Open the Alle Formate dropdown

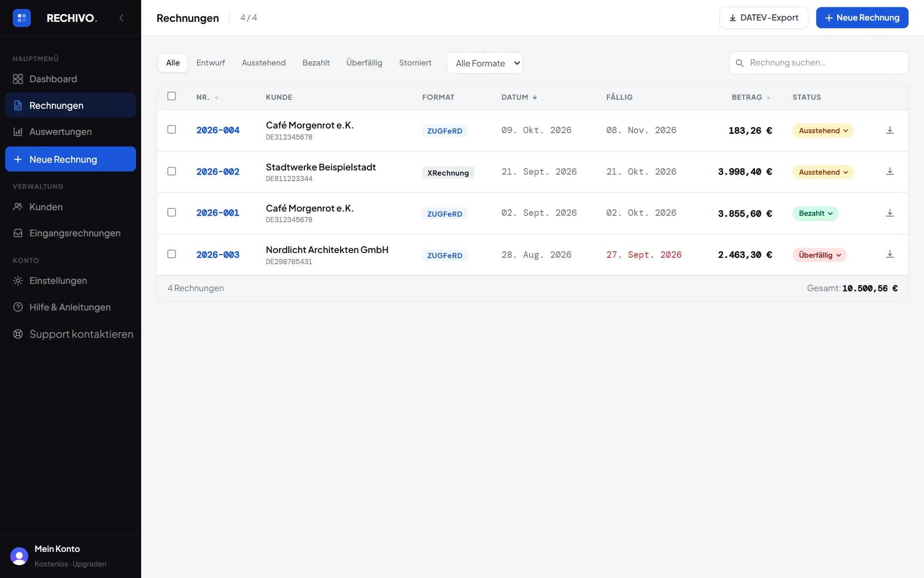(x=485, y=63)
